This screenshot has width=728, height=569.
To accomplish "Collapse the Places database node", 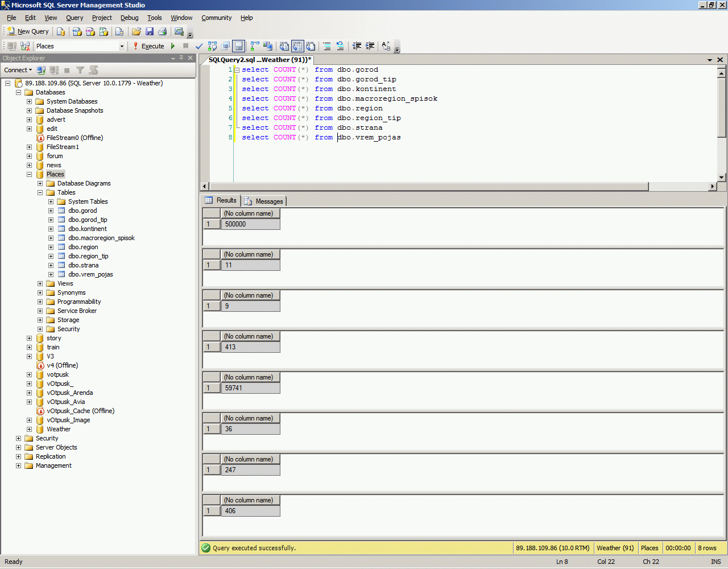I will click(x=29, y=174).
